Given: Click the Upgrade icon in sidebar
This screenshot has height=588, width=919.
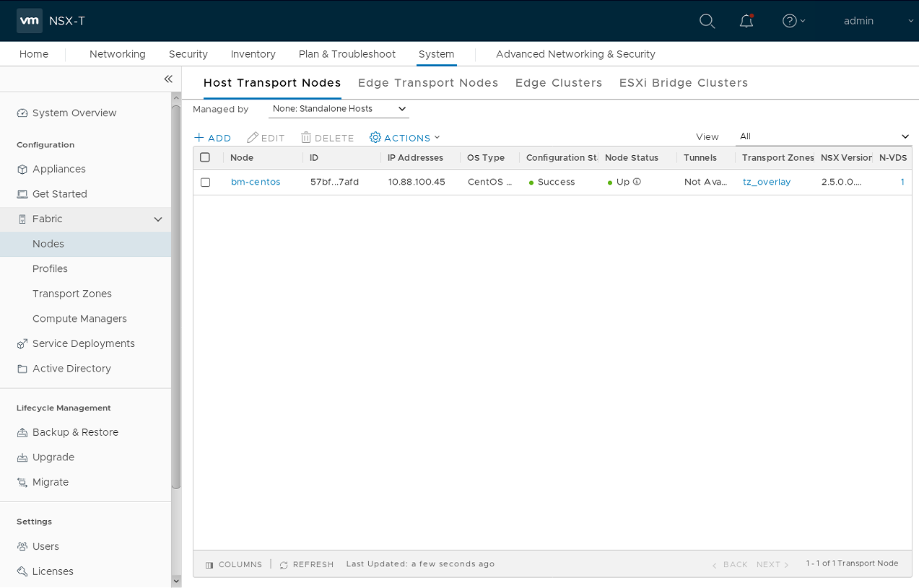Looking at the screenshot, I should click(x=22, y=457).
